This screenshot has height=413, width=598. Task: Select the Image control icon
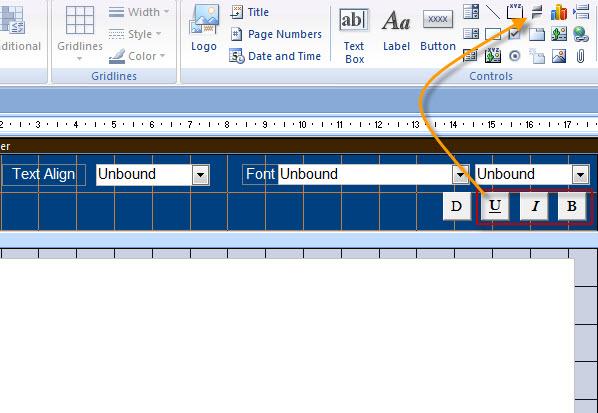[559, 56]
